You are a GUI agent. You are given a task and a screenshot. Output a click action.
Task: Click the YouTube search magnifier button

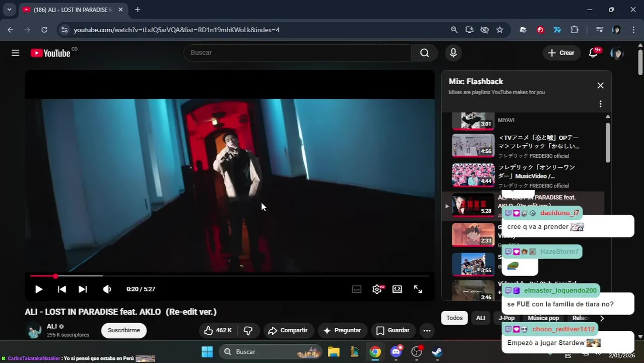(425, 53)
